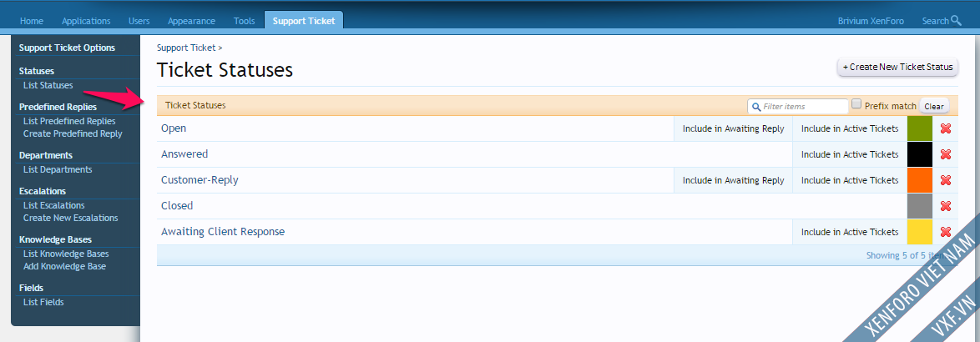
Task: Open Support Ticket Options in sidebar
Action: [67, 48]
